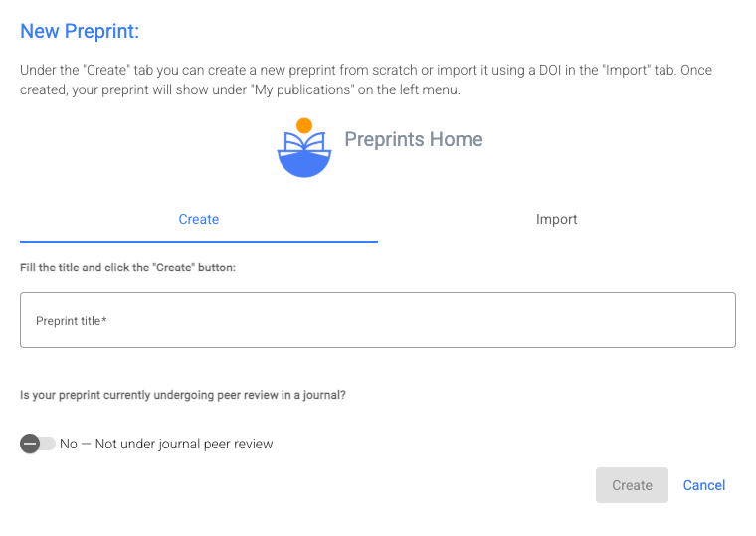Focus the Preprint title input field
Screen dimensions: 756x536
(378, 320)
